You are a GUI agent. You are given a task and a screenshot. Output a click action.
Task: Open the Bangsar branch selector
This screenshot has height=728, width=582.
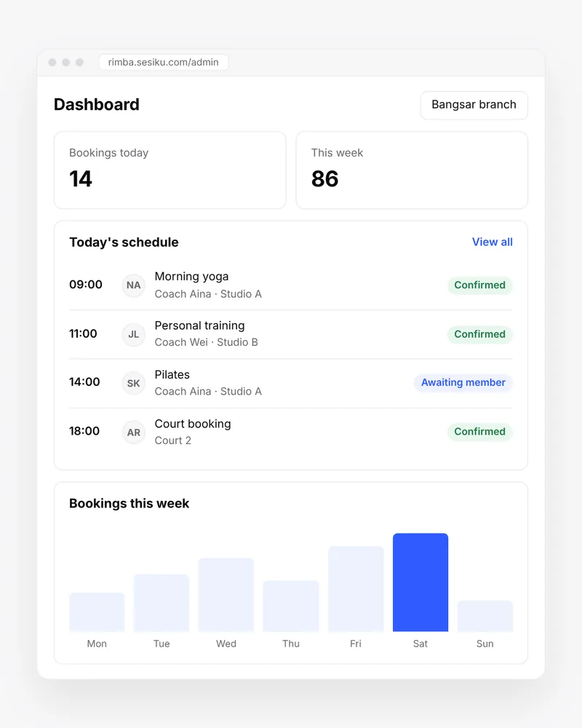[x=474, y=105]
